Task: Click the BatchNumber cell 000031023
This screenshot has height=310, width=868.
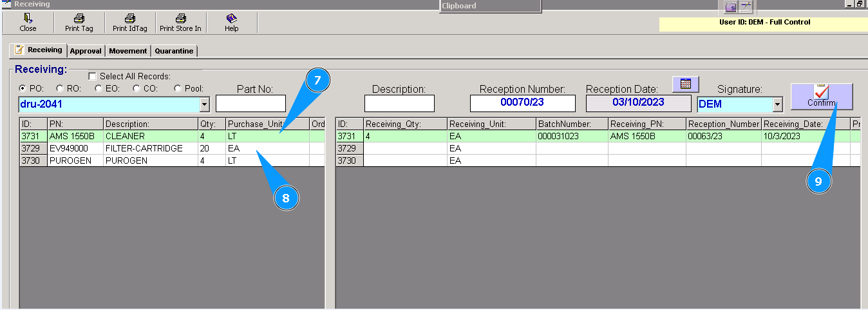Action: [572, 137]
